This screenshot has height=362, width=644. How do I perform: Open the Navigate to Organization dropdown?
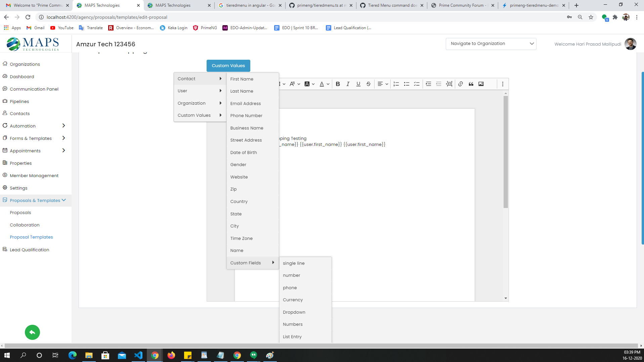click(491, 44)
